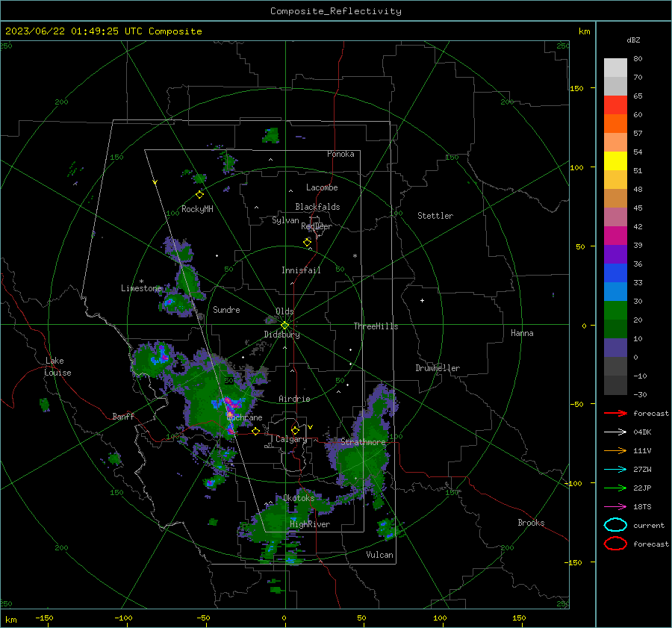Click the Blackfalds label
Screen dimensions: 672x628
coord(317,207)
